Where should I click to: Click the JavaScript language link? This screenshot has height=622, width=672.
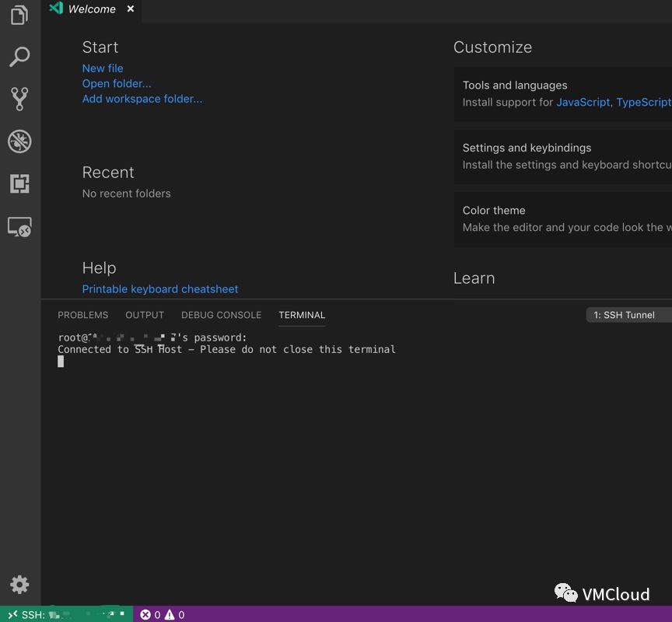583,103
